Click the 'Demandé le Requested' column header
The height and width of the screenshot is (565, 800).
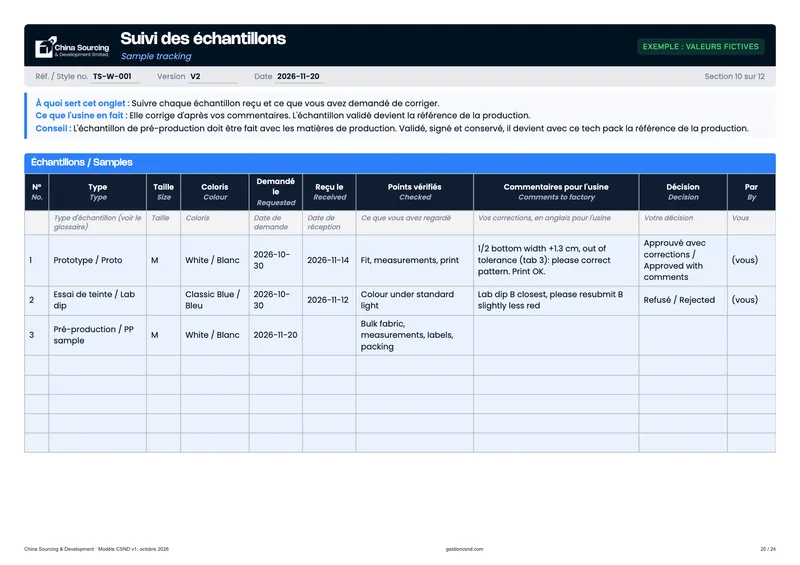coord(276,192)
